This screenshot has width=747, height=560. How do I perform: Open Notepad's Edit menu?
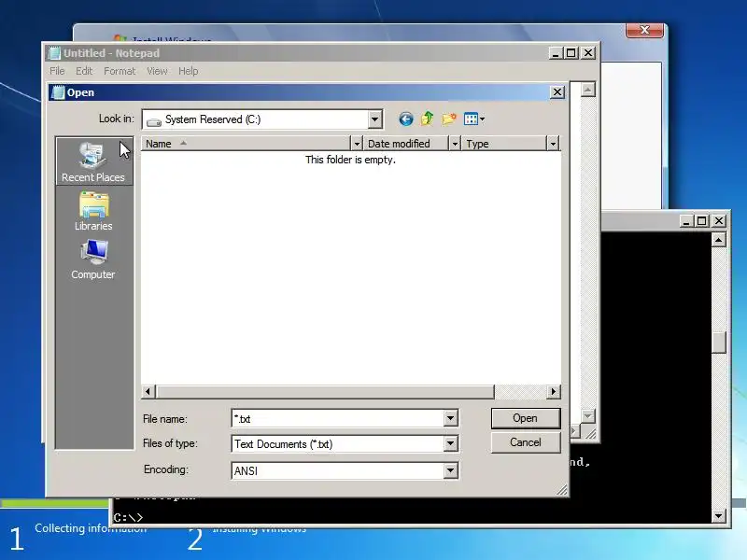[84, 71]
